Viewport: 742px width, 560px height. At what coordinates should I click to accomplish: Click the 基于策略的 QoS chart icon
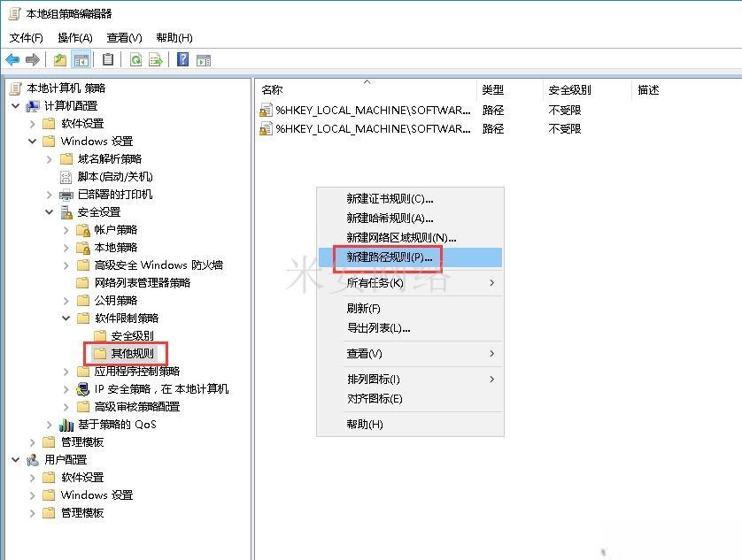66,425
